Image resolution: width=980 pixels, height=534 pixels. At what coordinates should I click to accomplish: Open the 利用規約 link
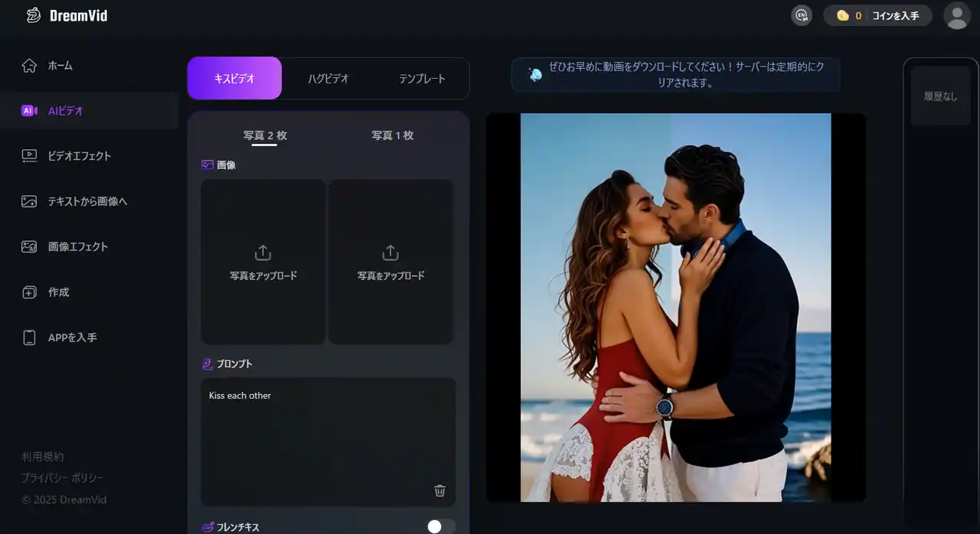[x=43, y=457]
